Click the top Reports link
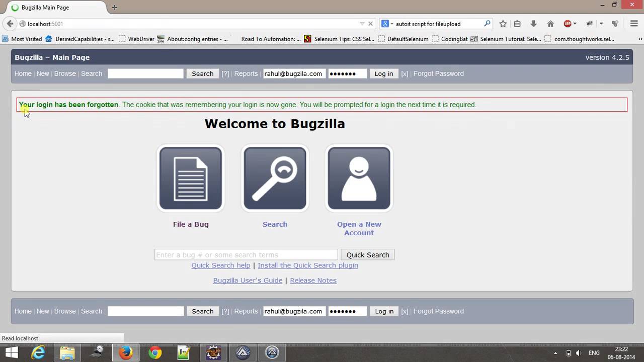644x362 pixels. [x=246, y=73]
